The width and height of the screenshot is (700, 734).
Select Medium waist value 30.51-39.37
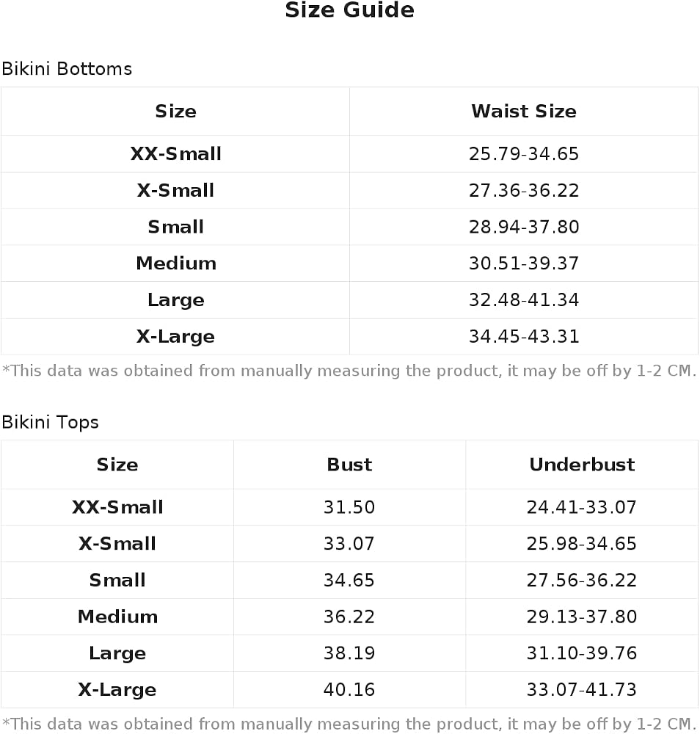524,264
